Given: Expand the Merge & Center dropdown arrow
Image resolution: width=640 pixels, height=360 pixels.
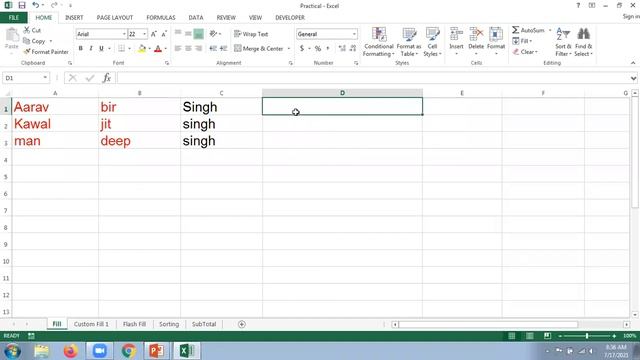Looking at the screenshot, I should pyautogui.click(x=289, y=49).
